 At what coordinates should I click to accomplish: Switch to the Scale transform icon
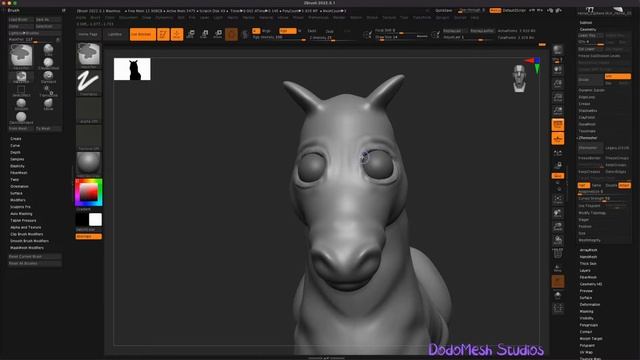click(x=204, y=34)
